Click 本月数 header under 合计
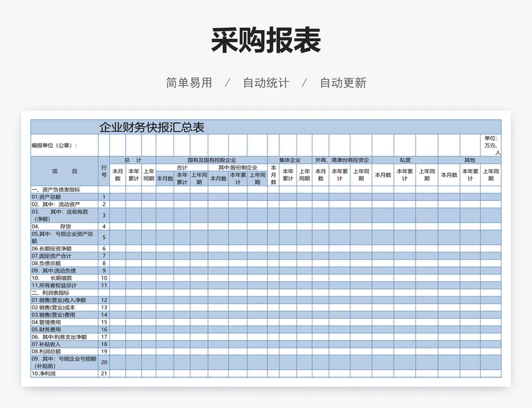 pos(165,178)
